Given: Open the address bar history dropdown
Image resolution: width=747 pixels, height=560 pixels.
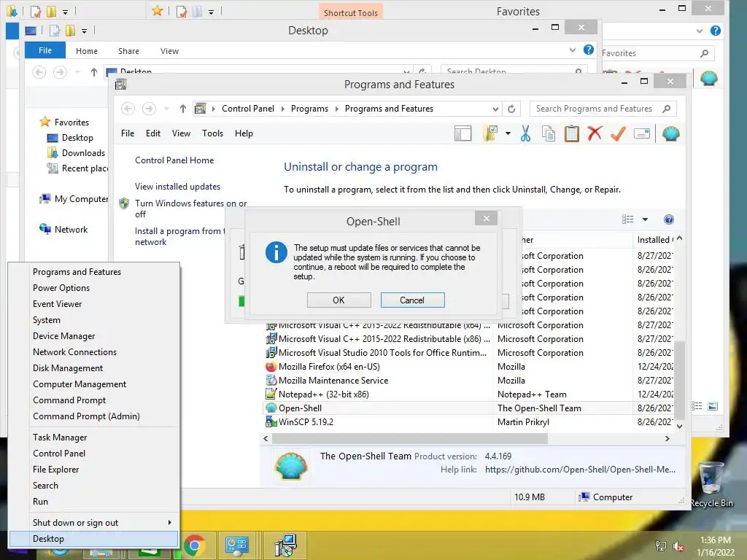Looking at the screenshot, I should click(495, 109).
